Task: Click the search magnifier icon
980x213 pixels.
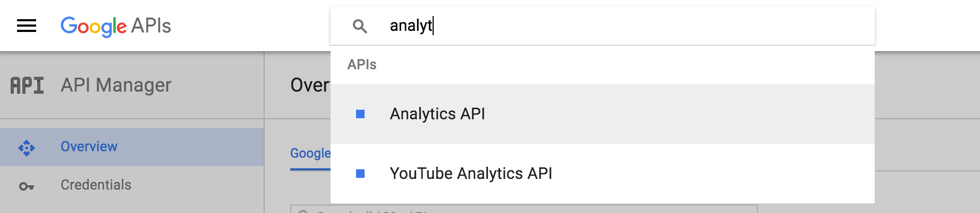Action: coord(360,26)
